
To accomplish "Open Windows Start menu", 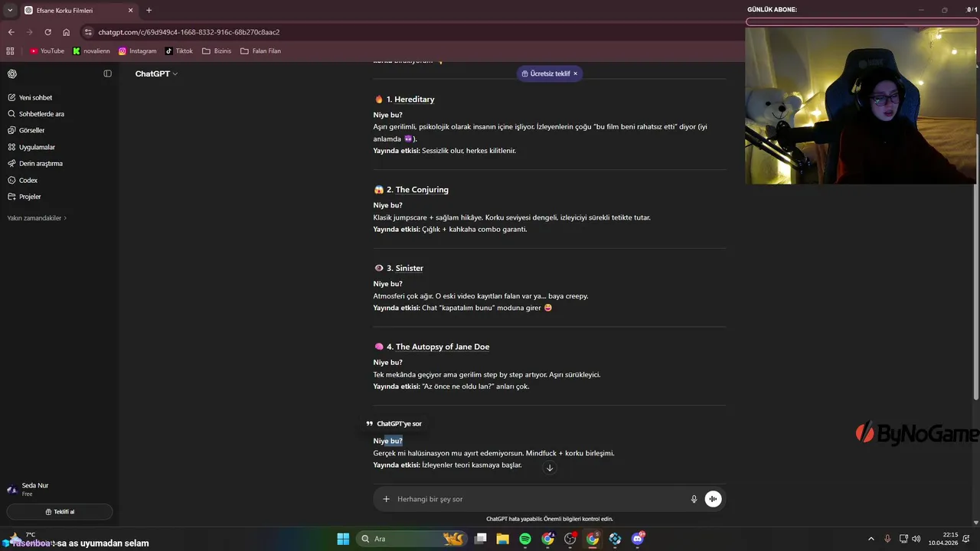I will click(x=343, y=539).
